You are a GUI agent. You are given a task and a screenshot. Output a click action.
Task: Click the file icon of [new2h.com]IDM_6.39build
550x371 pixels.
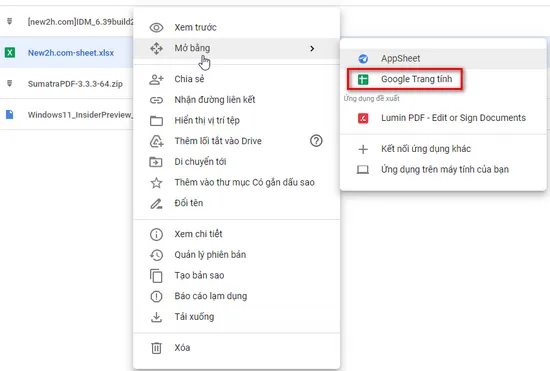coord(10,21)
